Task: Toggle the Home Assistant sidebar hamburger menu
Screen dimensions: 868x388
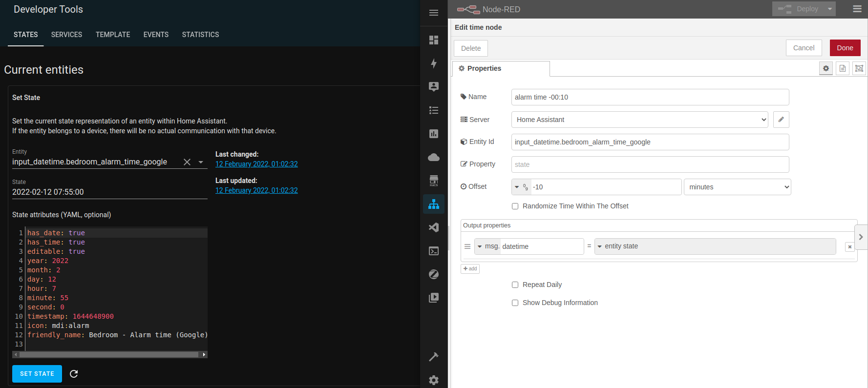Action: click(434, 13)
